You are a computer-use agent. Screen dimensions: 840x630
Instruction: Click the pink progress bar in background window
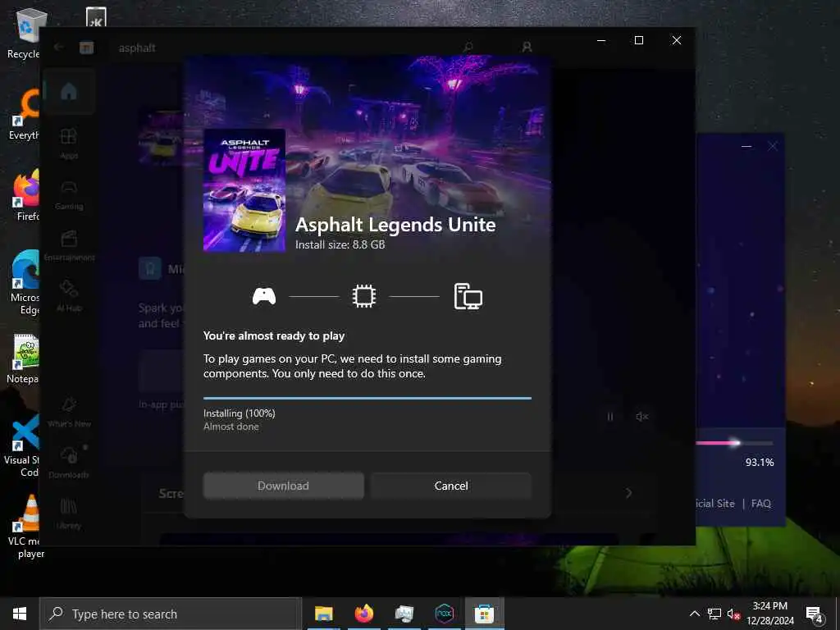734,443
